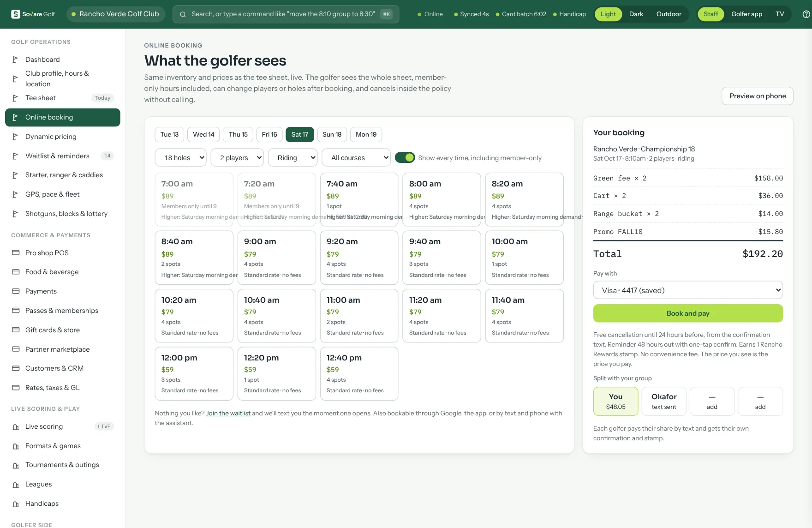Switch theme to Light
The height and width of the screenshot is (528, 812).
pos(608,14)
